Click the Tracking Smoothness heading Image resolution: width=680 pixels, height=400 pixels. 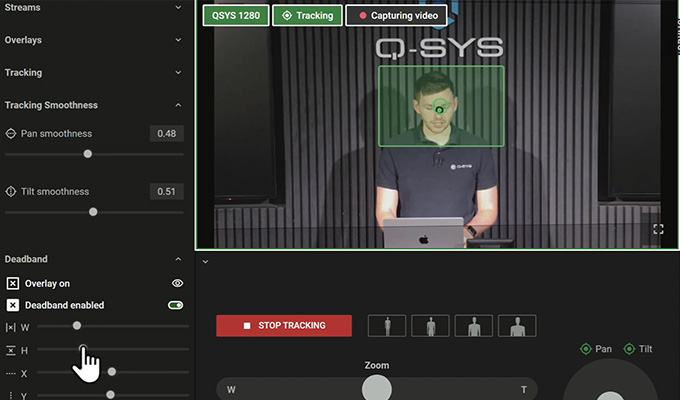51,105
